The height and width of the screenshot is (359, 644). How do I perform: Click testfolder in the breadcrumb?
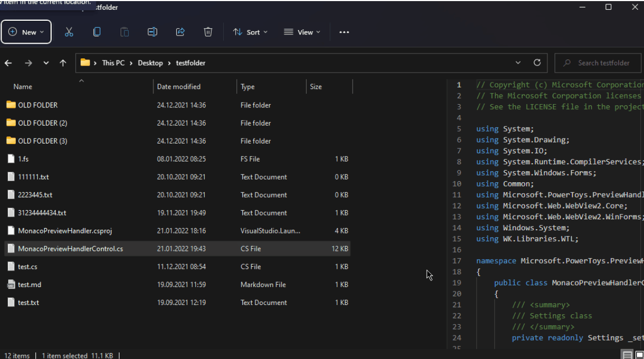[x=190, y=63]
